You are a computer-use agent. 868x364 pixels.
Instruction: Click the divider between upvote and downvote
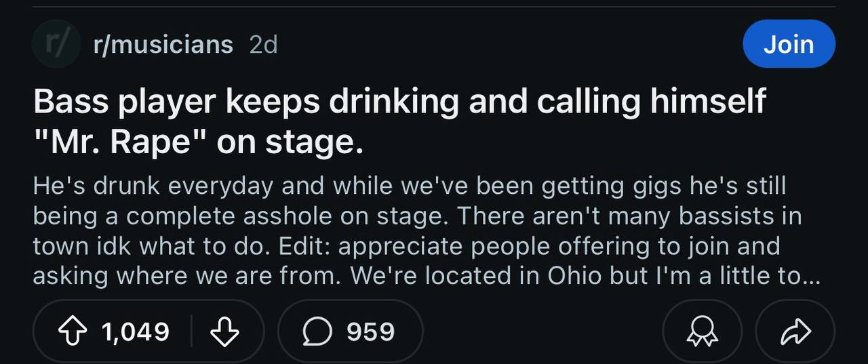[x=191, y=331]
